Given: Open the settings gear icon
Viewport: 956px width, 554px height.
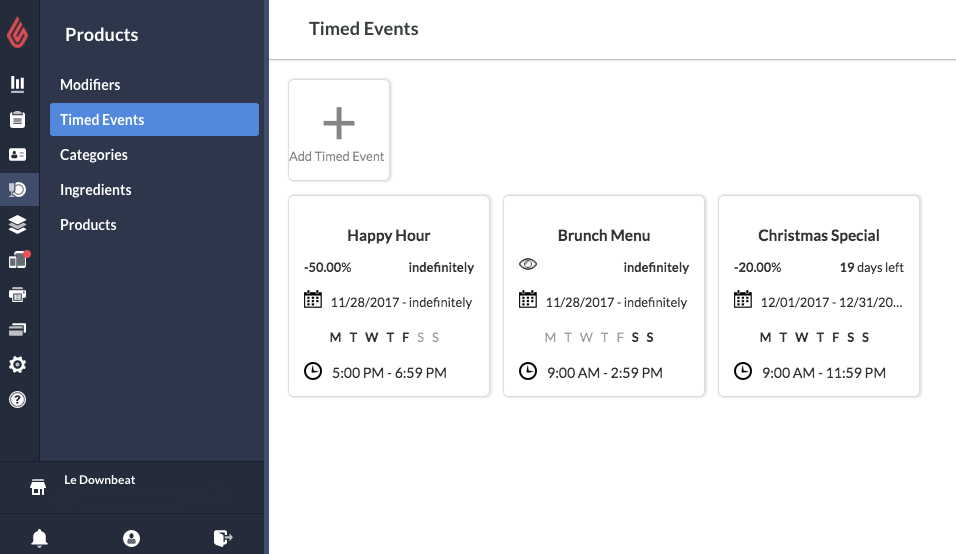Looking at the screenshot, I should pos(17,365).
